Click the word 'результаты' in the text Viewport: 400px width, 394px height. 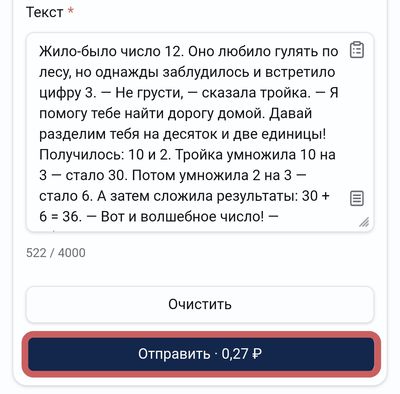pos(257,196)
